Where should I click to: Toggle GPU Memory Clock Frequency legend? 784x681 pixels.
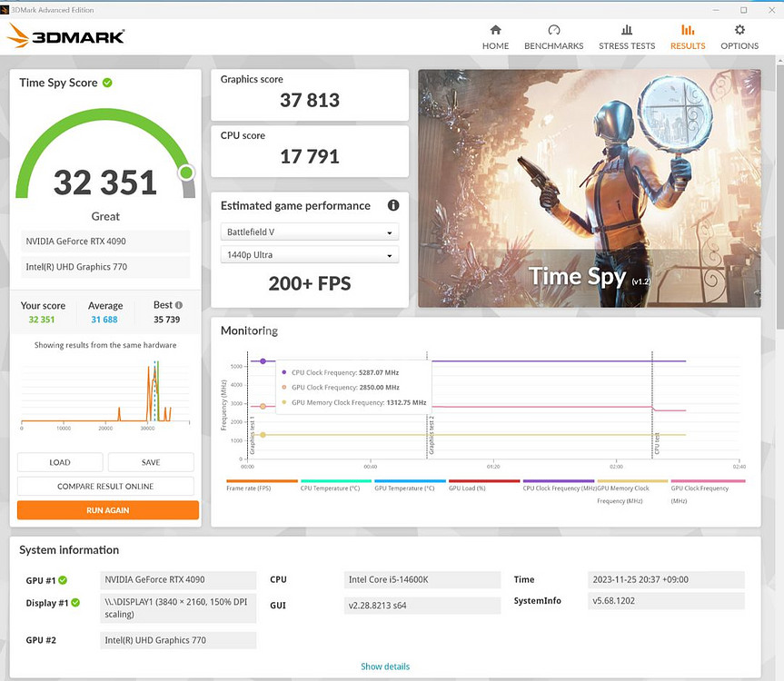point(632,492)
